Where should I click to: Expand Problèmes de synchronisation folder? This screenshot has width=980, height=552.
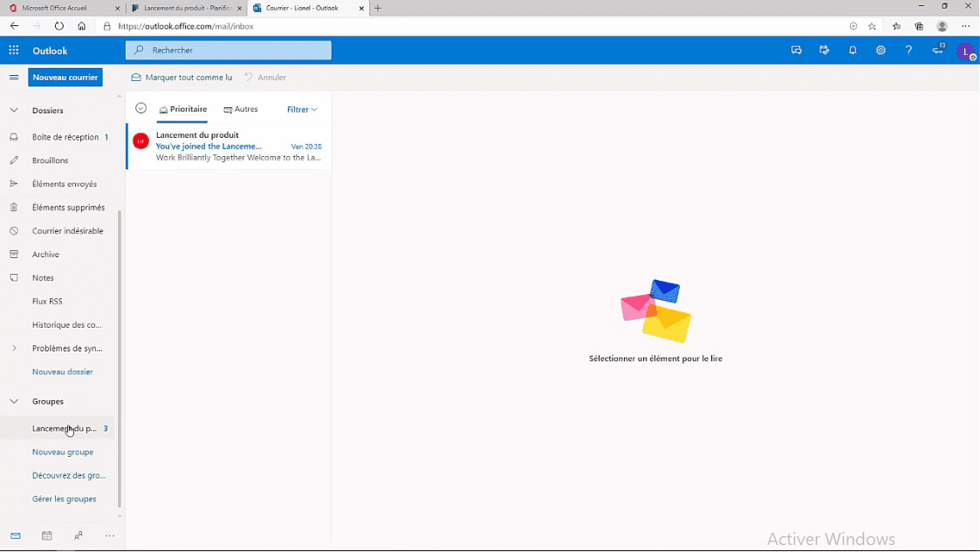(13, 347)
